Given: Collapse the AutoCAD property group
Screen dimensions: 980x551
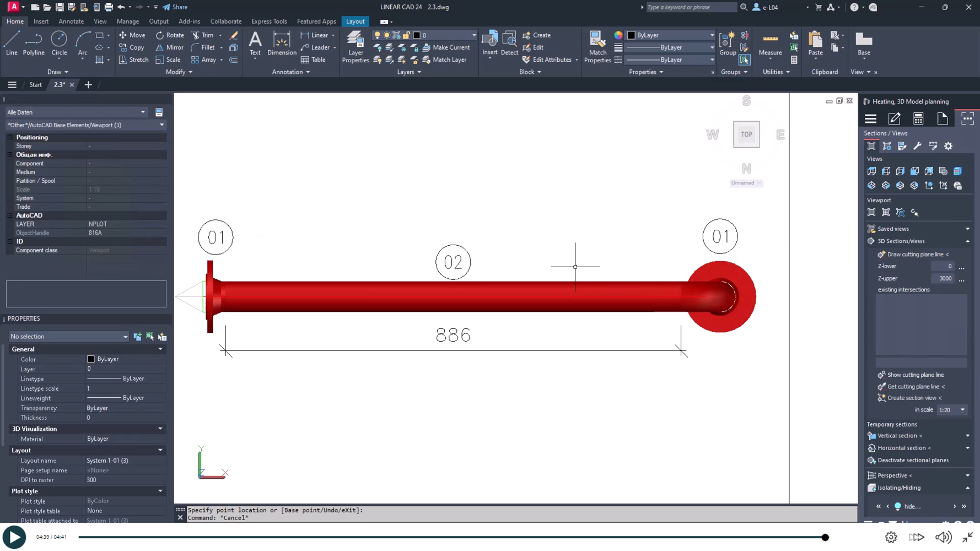Looking at the screenshot, I should 10,215.
